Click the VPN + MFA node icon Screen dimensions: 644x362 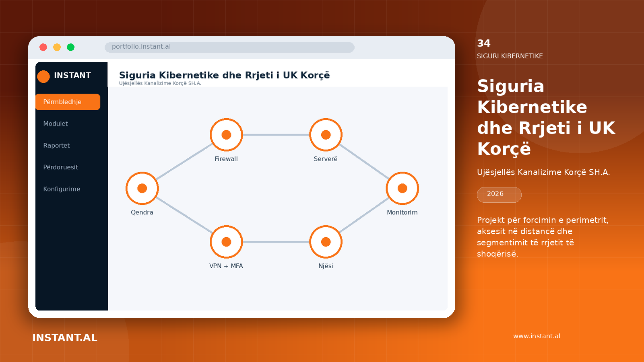coord(226,242)
